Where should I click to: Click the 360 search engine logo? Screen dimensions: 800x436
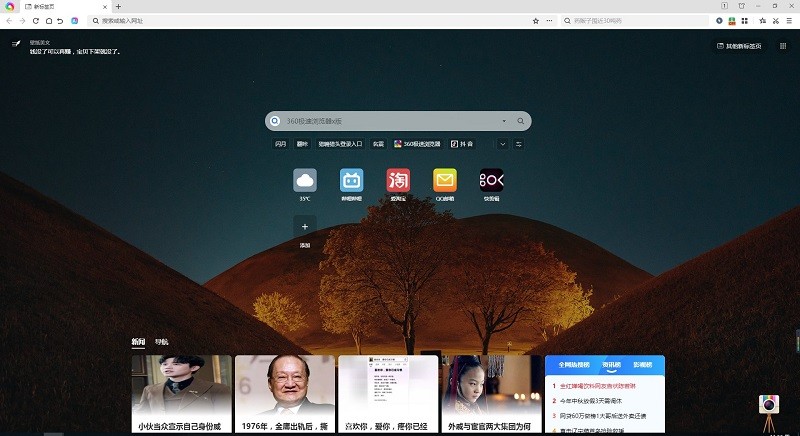[275, 121]
